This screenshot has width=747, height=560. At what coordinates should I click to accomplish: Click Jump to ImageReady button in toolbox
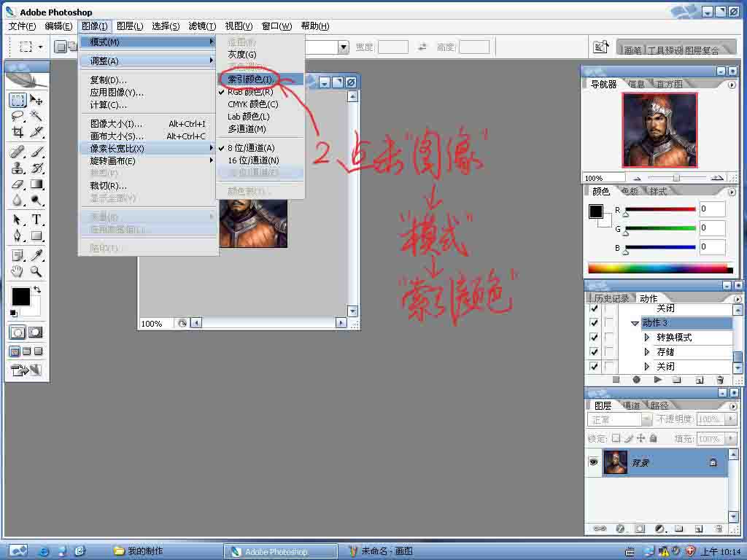pyautogui.click(x=26, y=370)
